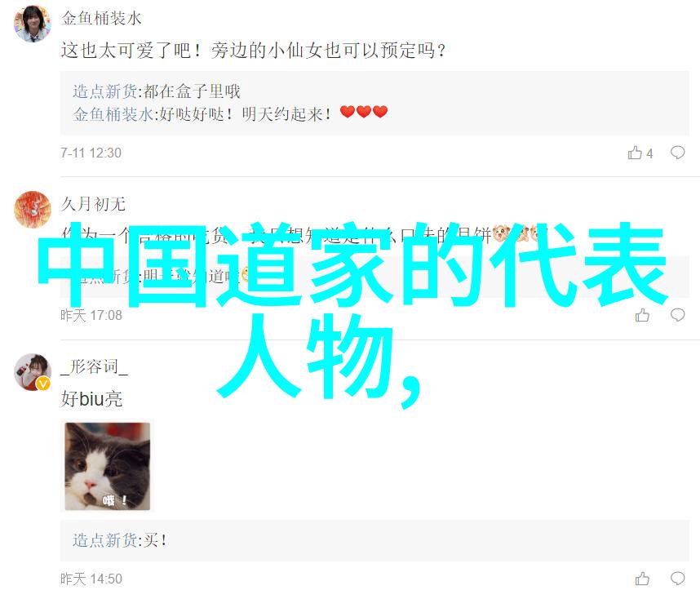Open 造点新货 in reply 都在盒子里哦

(x=105, y=91)
